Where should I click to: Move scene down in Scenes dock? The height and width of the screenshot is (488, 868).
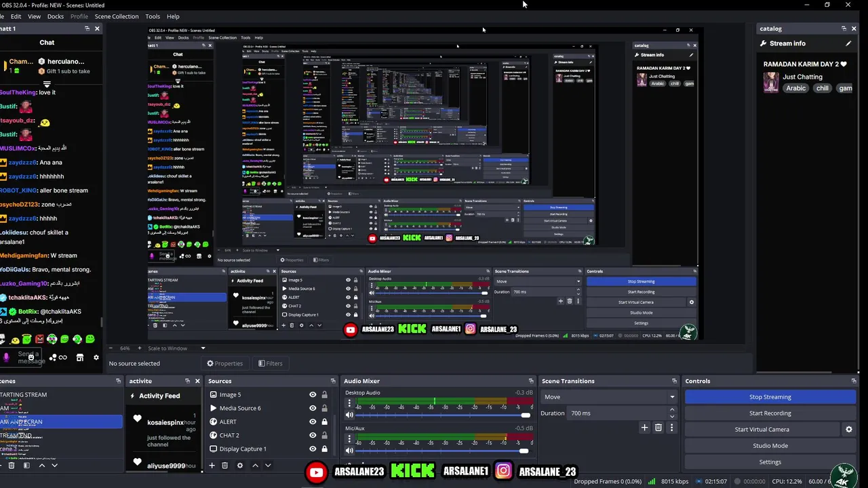pos(54,466)
